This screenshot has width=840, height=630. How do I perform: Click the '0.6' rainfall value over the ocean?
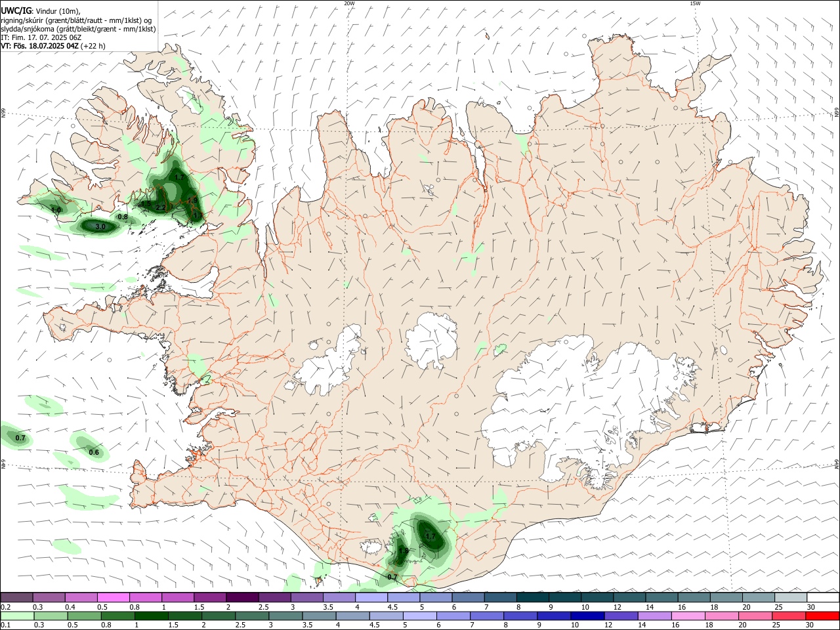[x=94, y=452]
